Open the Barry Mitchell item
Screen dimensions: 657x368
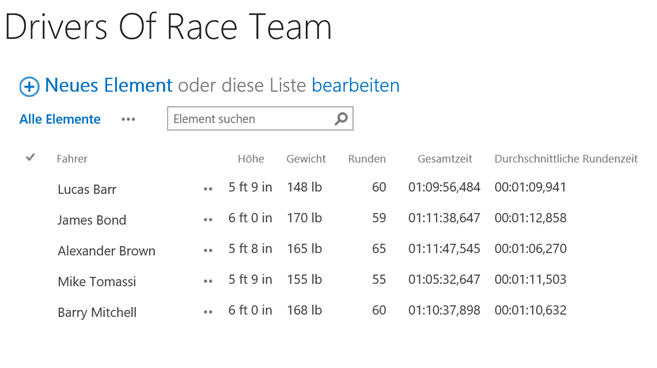(x=97, y=312)
